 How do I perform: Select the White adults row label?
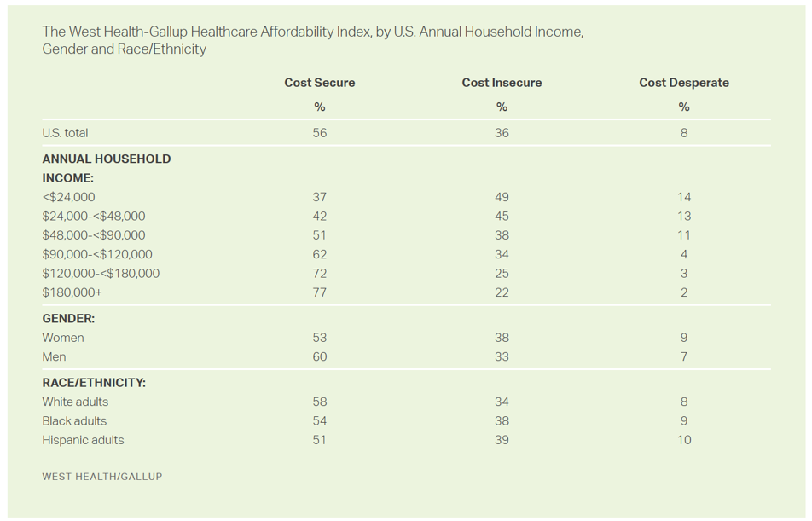pos(75,402)
